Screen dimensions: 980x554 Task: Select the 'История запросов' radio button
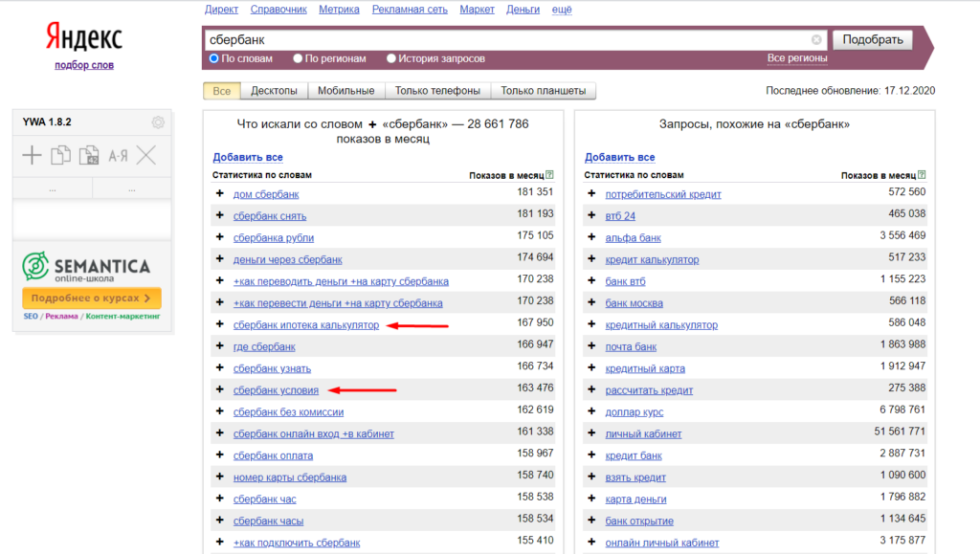click(391, 58)
